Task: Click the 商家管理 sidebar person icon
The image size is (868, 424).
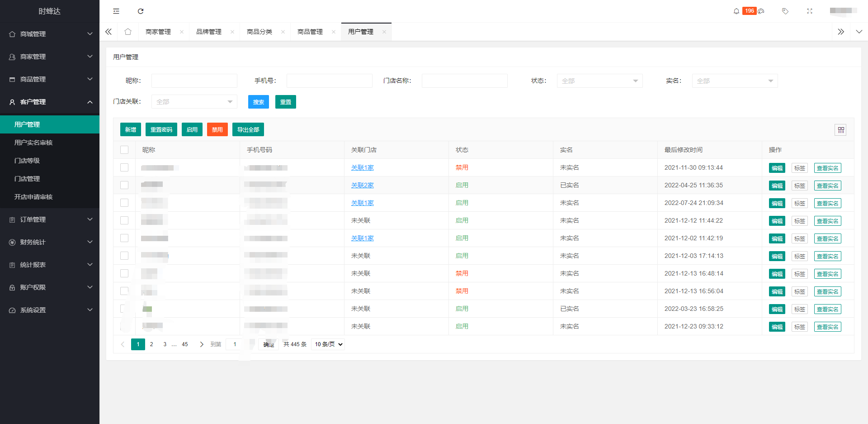Action: tap(12, 57)
